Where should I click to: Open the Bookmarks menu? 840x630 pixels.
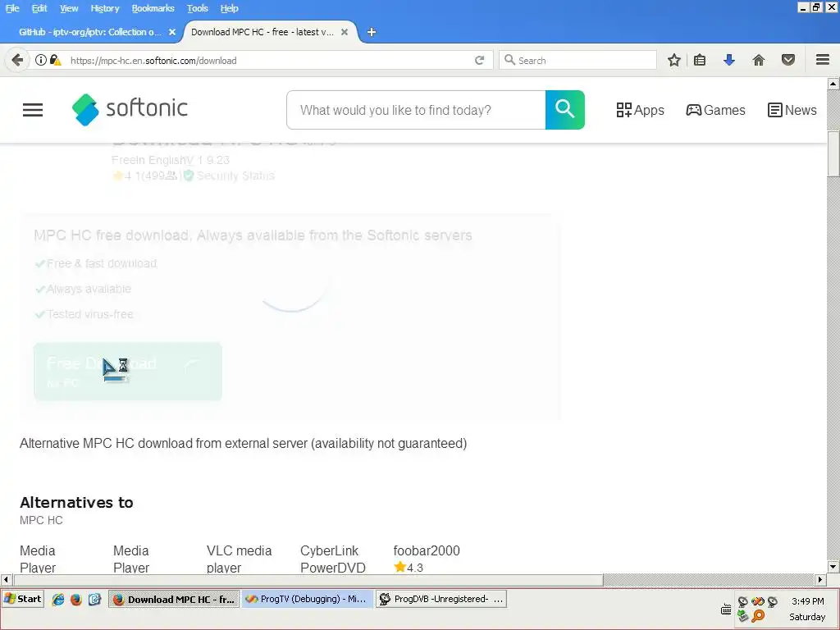(x=153, y=8)
